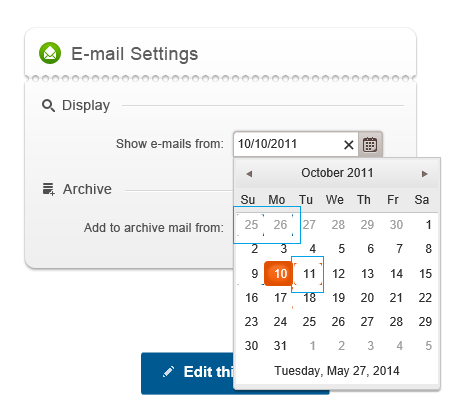Click the Archive list-plus icon
The height and width of the screenshot is (407, 450).
48,189
